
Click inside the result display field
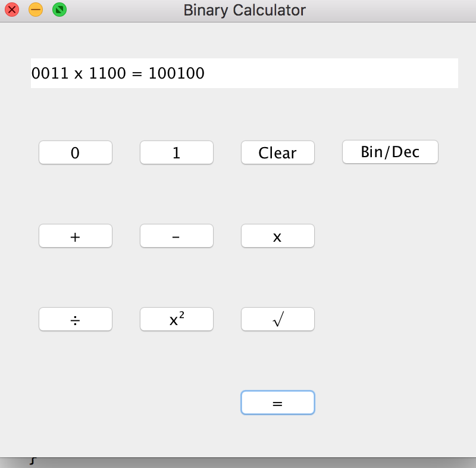click(x=244, y=73)
